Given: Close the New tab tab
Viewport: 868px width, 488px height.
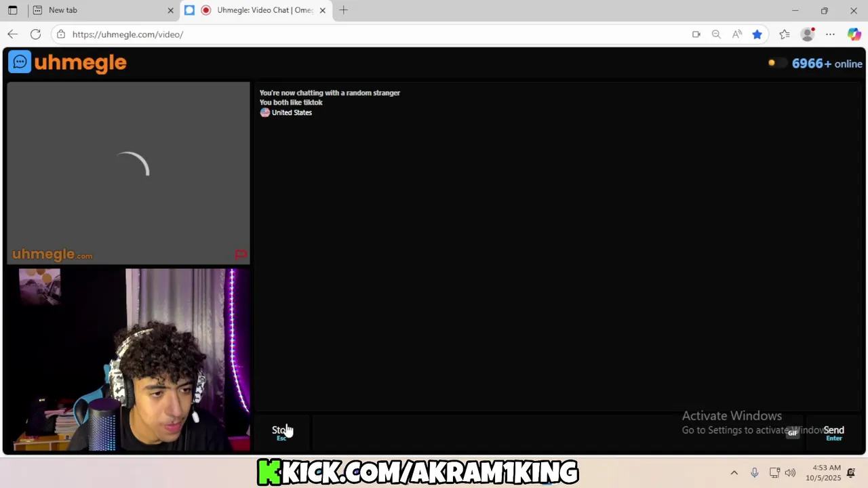Looking at the screenshot, I should point(170,10).
